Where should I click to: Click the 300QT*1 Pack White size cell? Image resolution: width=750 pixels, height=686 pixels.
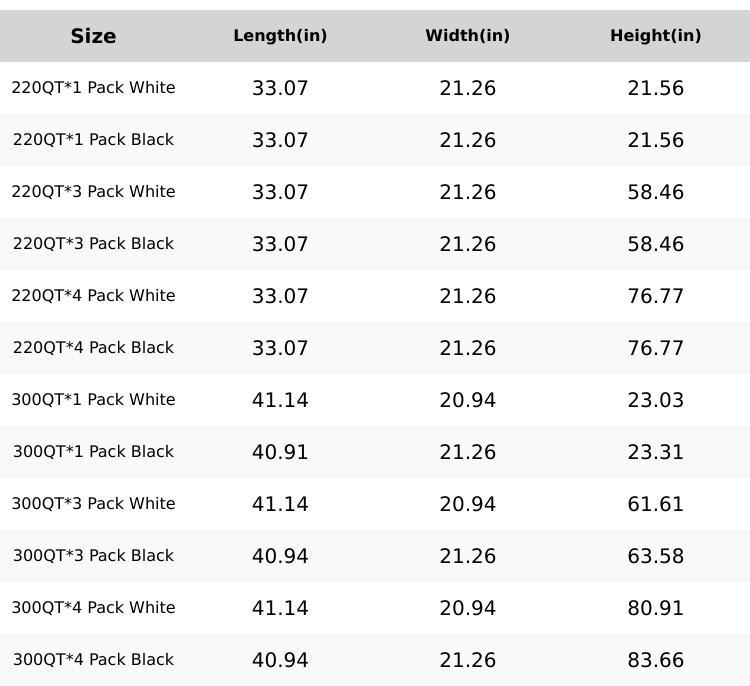pos(93,400)
